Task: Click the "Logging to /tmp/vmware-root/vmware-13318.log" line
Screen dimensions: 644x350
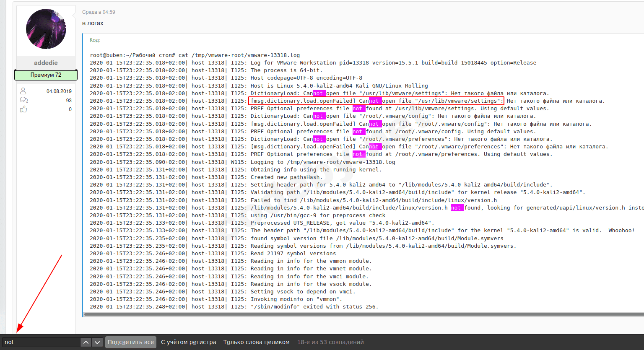Action: click(x=242, y=162)
